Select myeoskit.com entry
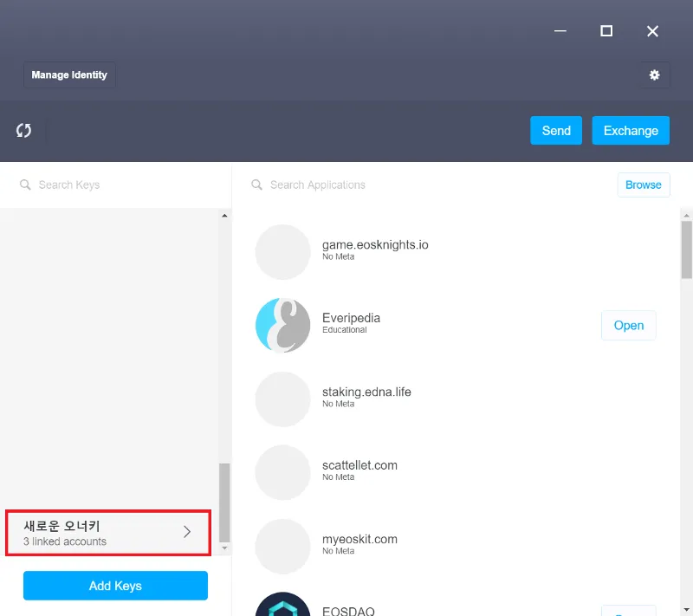693x616 pixels. [359, 539]
